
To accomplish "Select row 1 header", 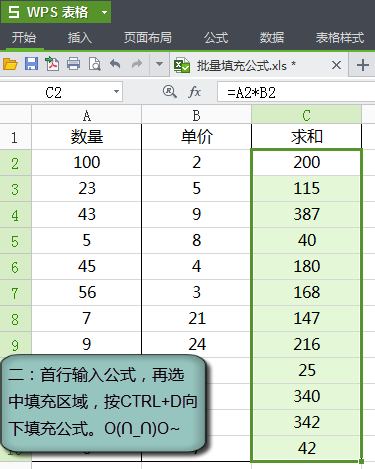I will 15,137.
